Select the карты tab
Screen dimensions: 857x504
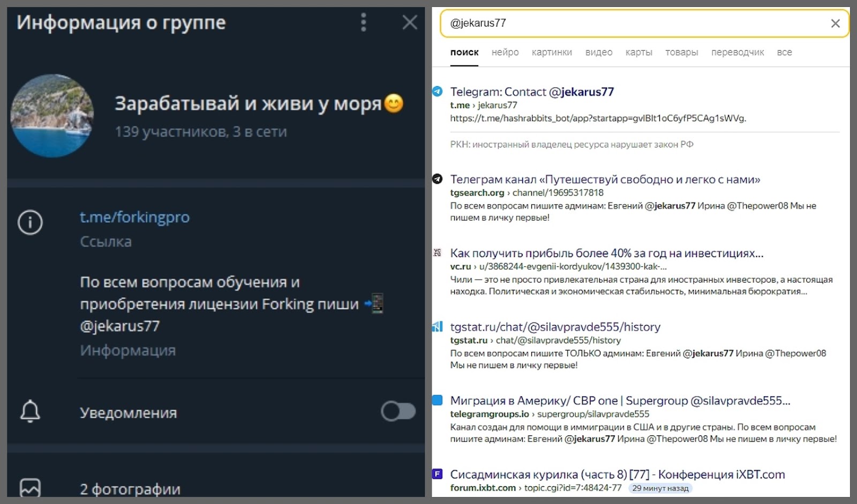coord(638,52)
